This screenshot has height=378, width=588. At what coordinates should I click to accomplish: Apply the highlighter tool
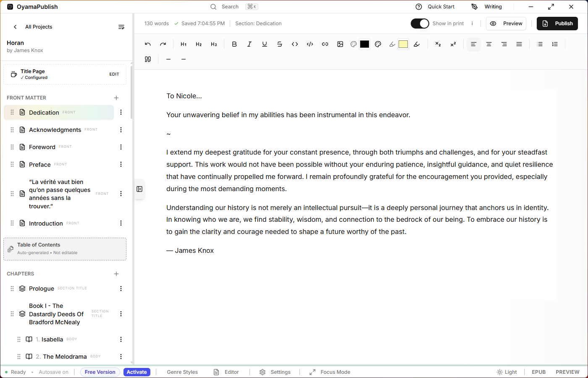(417, 44)
